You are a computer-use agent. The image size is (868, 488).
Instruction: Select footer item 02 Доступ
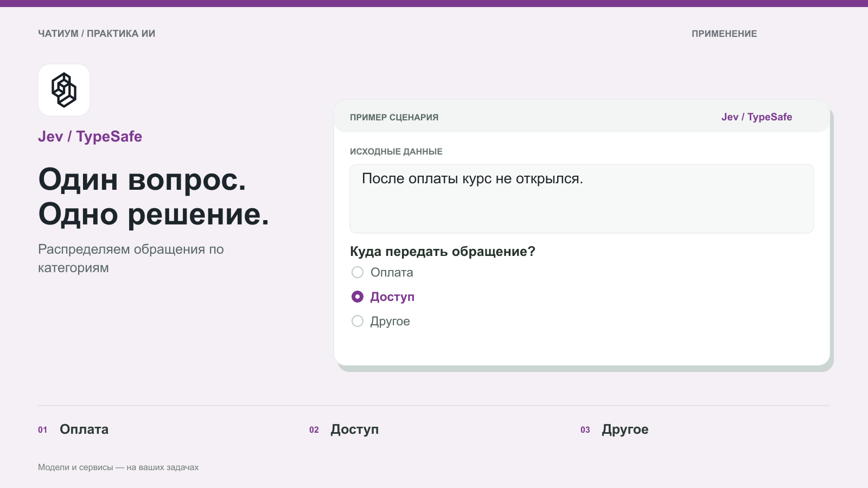(344, 429)
